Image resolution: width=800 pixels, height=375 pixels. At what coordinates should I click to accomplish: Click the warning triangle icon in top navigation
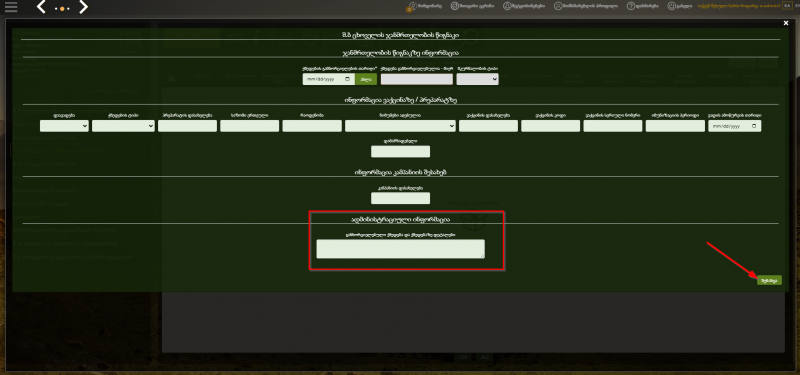click(507, 6)
